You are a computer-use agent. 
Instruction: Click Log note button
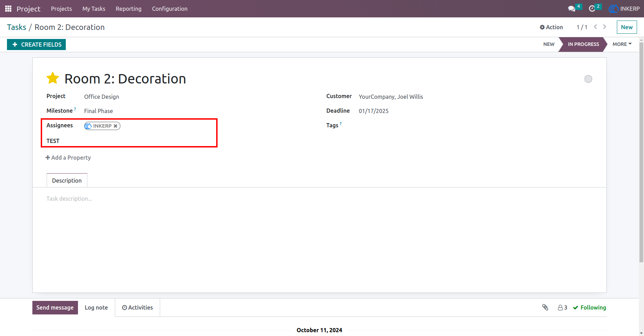96,307
